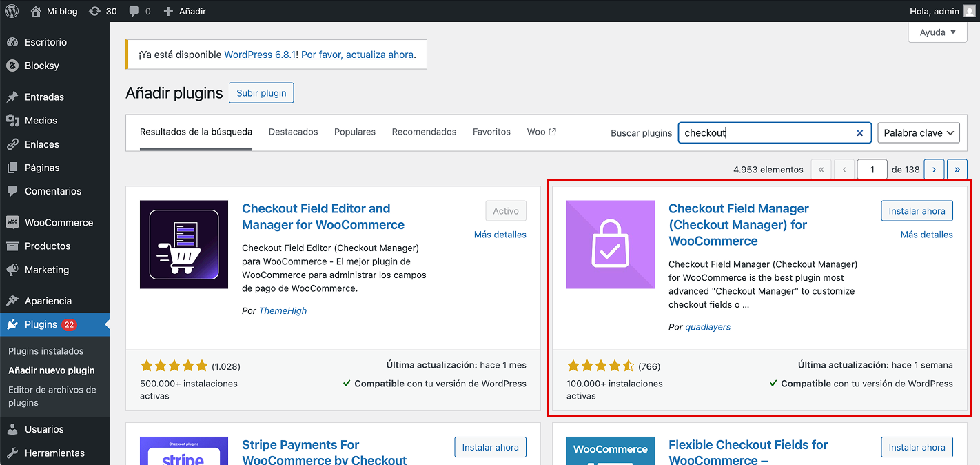
Task: Install Flexible Checkout Fields plugin
Action: (917, 447)
